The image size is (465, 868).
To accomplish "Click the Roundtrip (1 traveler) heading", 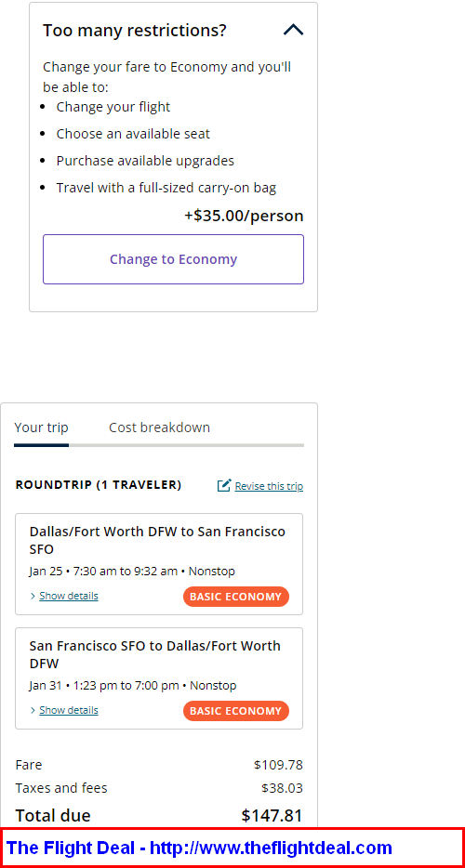I will (x=98, y=485).
